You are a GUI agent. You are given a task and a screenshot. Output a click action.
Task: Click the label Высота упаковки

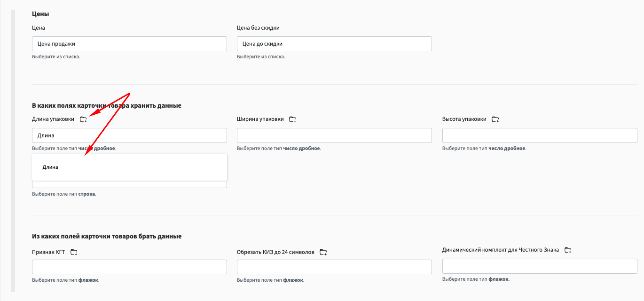coord(464,119)
